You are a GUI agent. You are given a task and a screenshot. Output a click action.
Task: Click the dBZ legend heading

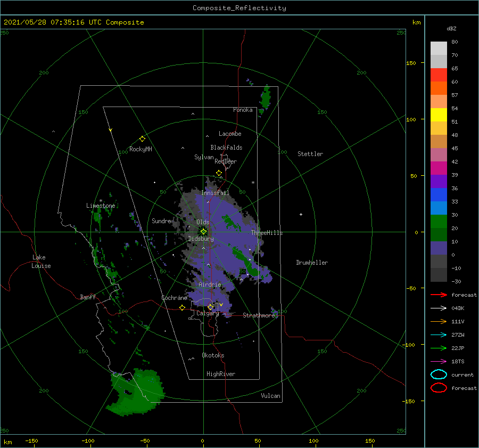(x=451, y=28)
